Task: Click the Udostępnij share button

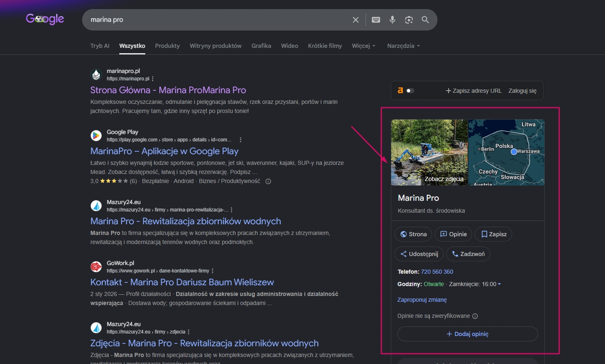Action: tap(419, 254)
